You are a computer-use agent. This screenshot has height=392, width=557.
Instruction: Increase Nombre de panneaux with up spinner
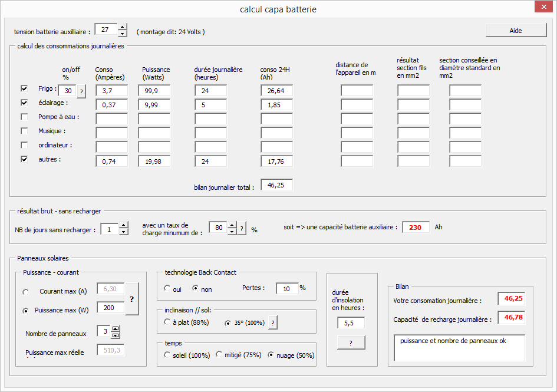click(116, 328)
